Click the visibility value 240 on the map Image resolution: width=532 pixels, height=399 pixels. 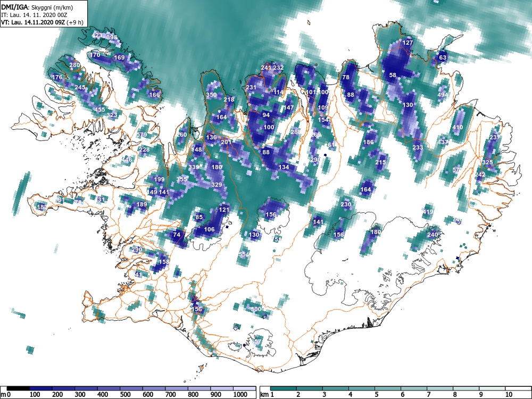[x=433, y=235]
